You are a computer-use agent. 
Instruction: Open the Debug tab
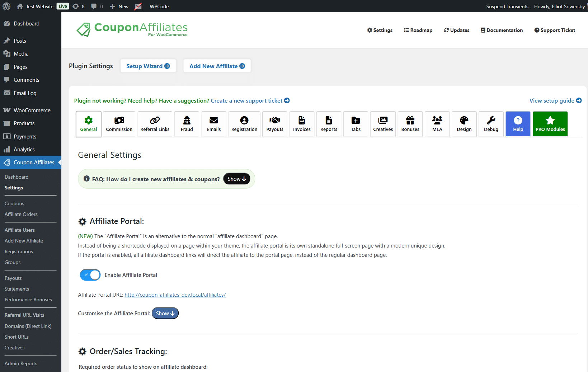[x=491, y=124]
